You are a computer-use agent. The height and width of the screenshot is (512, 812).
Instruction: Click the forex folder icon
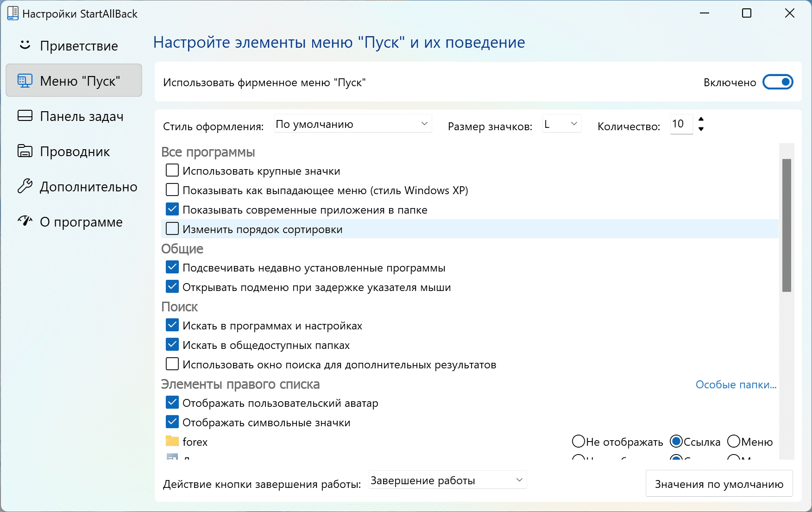tap(172, 441)
